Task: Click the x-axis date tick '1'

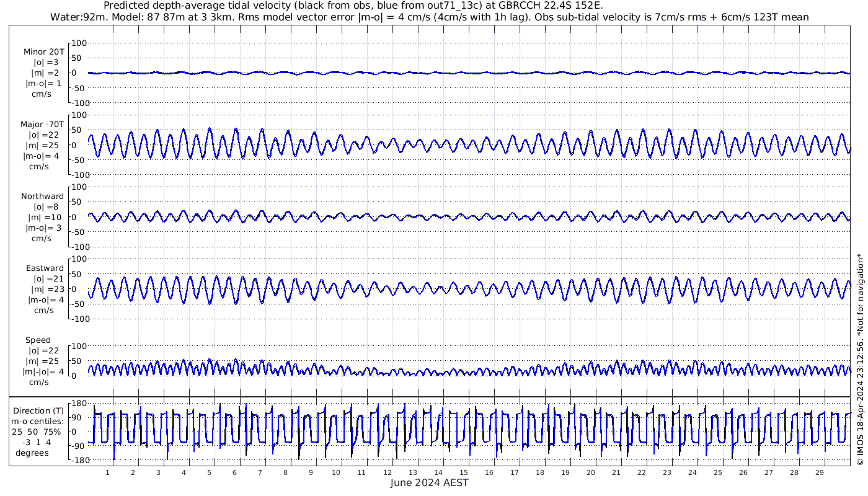Action: tap(107, 472)
